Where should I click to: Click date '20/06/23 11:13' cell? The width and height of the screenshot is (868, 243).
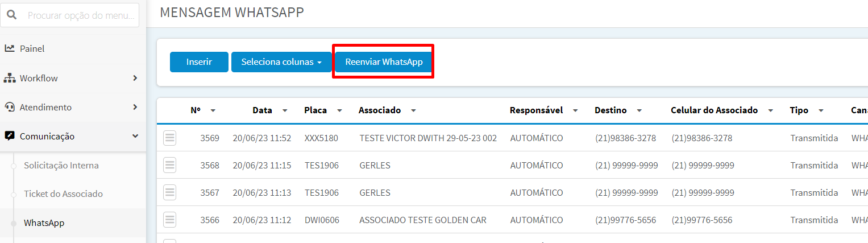(261, 192)
